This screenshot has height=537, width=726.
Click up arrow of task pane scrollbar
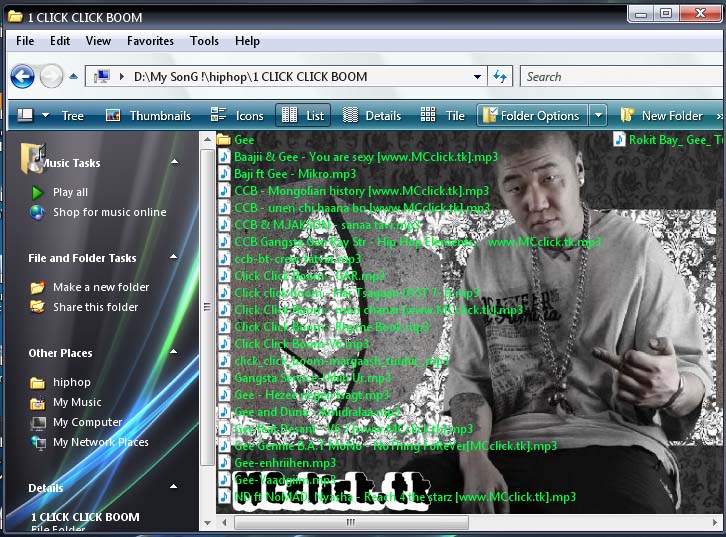(207, 139)
